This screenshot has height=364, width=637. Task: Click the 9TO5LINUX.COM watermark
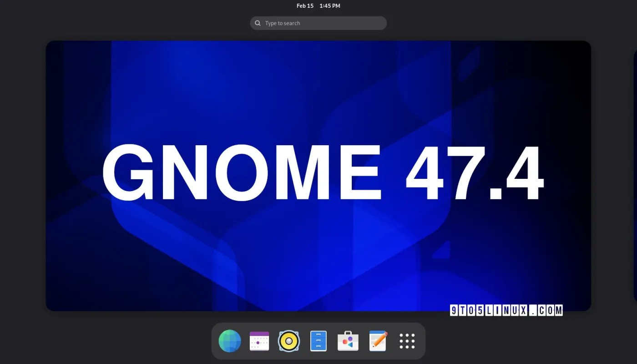pyautogui.click(x=506, y=310)
